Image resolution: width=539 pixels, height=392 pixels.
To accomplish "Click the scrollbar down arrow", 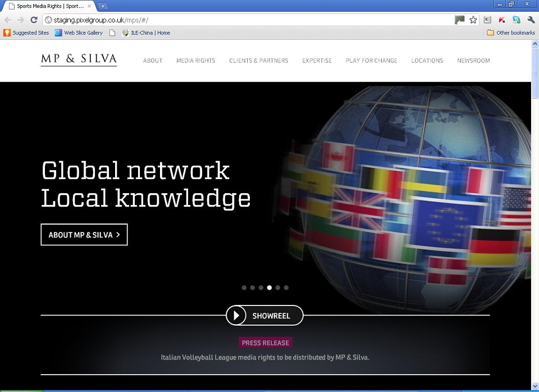I will [x=535, y=386].
